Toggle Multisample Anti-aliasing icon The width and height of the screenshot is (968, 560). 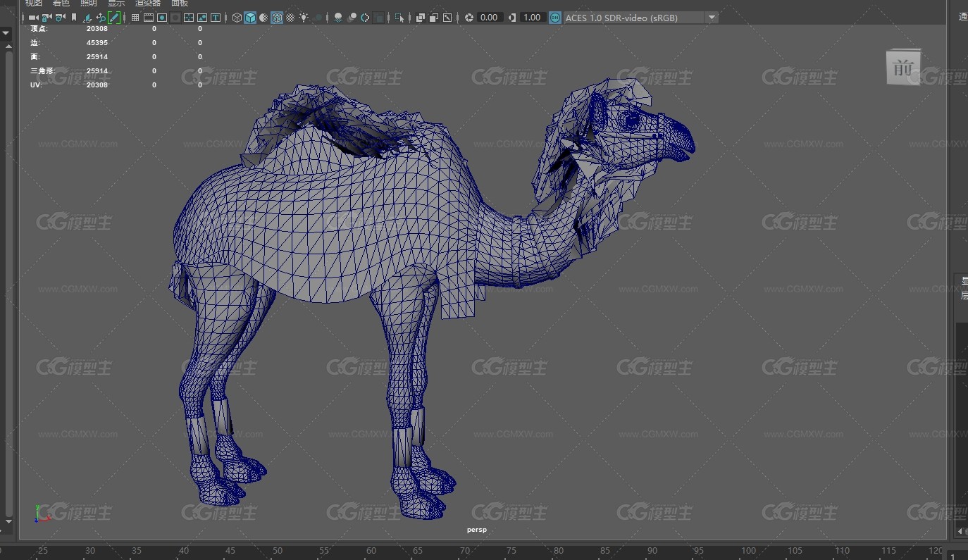tap(365, 18)
